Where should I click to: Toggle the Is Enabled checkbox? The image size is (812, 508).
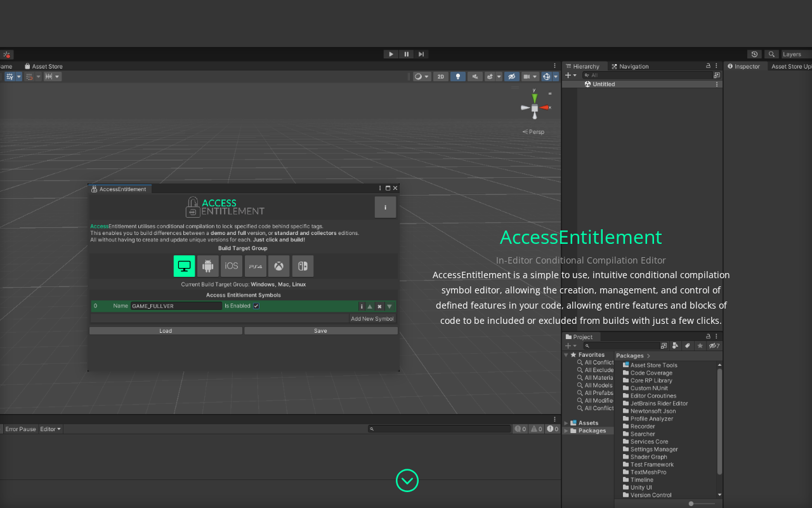256,306
